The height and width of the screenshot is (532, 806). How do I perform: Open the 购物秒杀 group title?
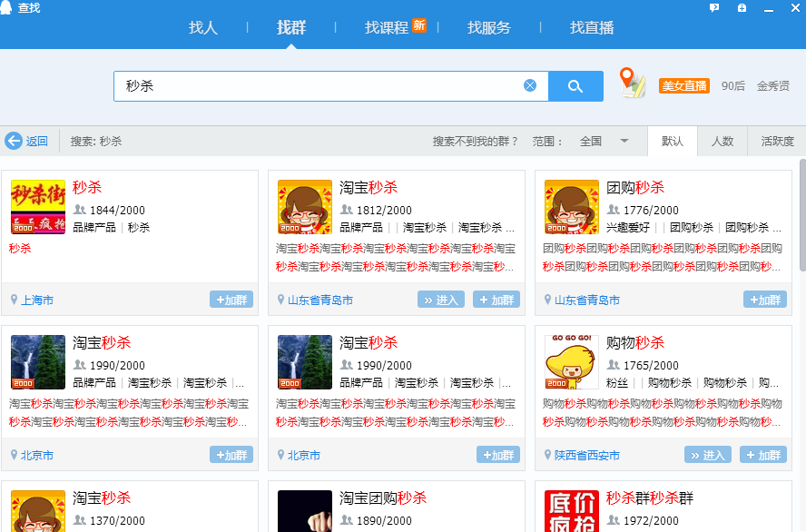coord(635,343)
